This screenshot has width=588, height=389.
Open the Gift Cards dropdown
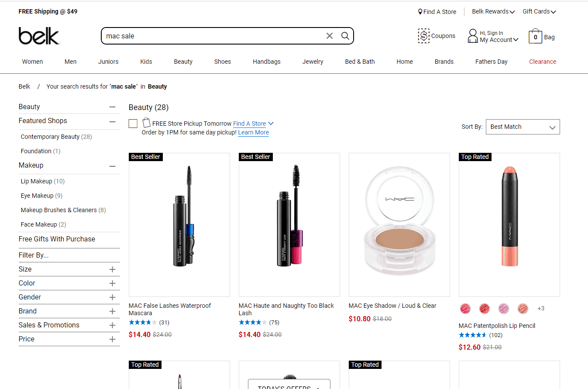click(539, 12)
